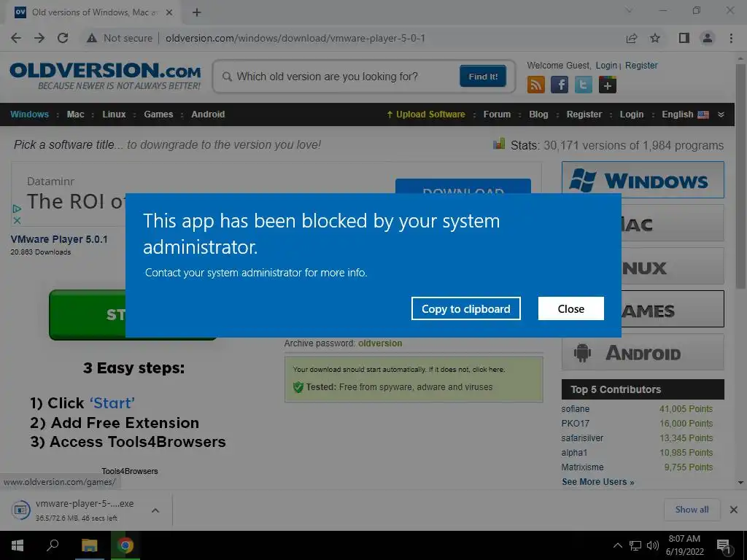The image size is (747, 560).
Task: Open the browser side panel
Action: [684, 38]
